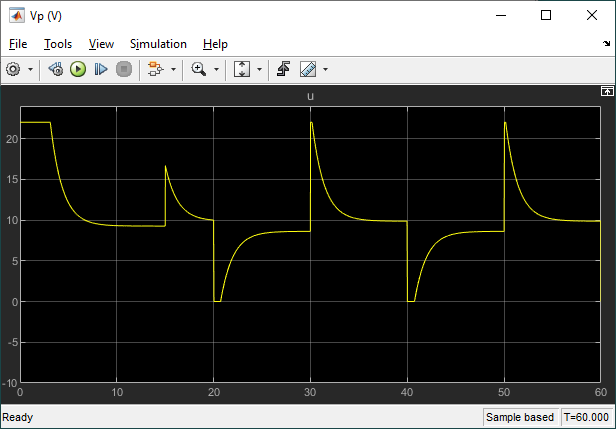
Task: Click the Step Back button
Action: tap(56, 69)
